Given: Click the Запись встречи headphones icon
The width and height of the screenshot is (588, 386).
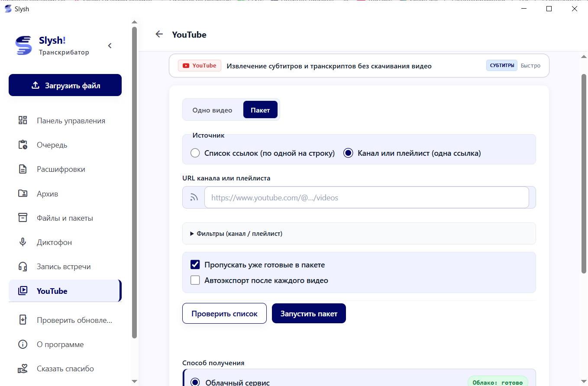Looking at the screenshot, I should [23, 267].
